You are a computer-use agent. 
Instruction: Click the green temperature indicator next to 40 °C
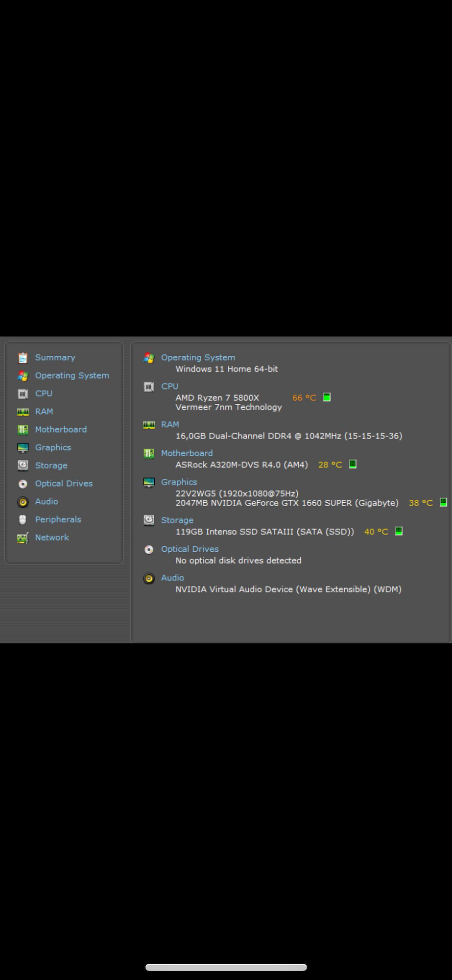399,531
